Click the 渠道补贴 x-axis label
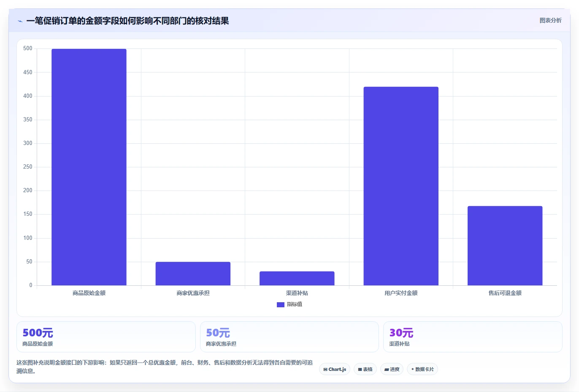 pos(297,293)
